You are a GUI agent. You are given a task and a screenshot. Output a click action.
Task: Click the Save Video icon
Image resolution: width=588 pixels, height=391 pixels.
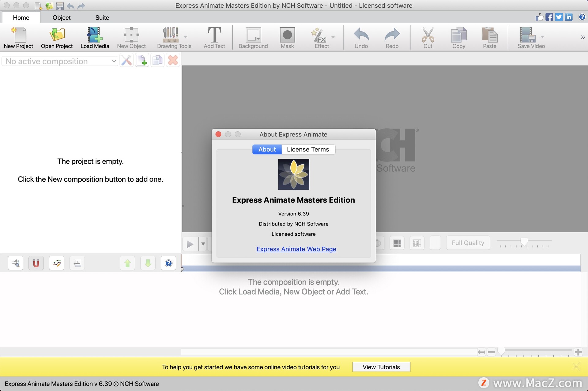tap(527, 35)
